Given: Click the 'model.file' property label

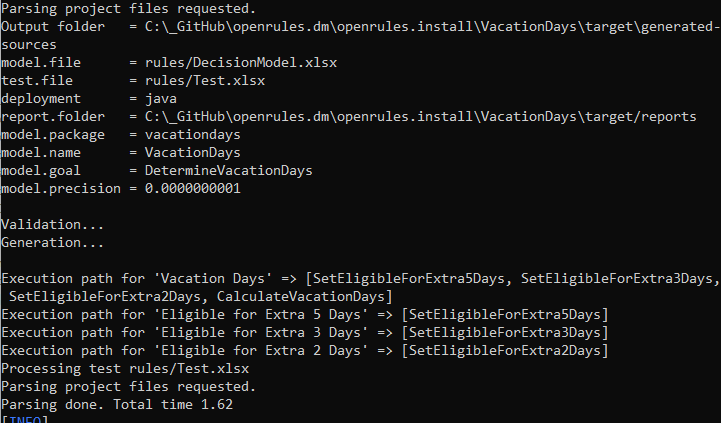Looking at the screenshot, I should point(41,62).
